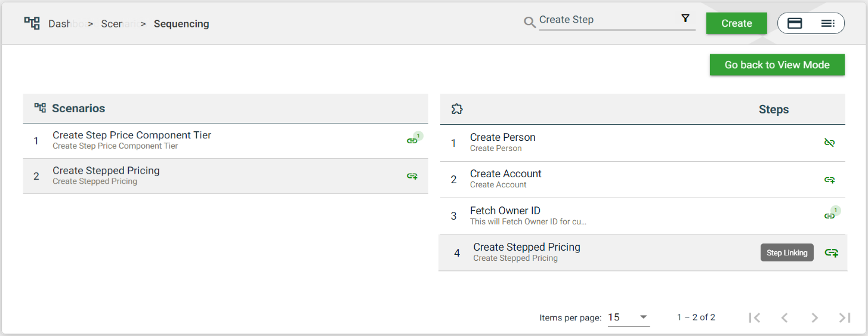Click Go back to View Mode

[x=777, y=65]
